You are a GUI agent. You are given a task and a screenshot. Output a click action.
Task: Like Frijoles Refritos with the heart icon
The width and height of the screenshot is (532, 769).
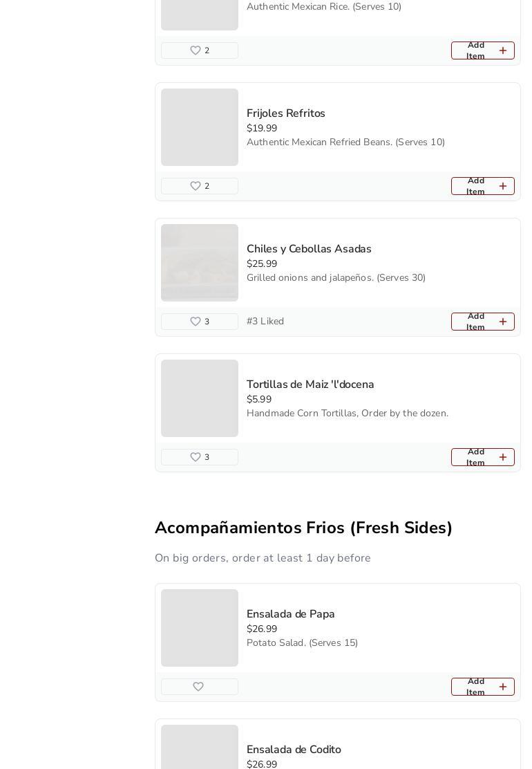pos(196,186)
